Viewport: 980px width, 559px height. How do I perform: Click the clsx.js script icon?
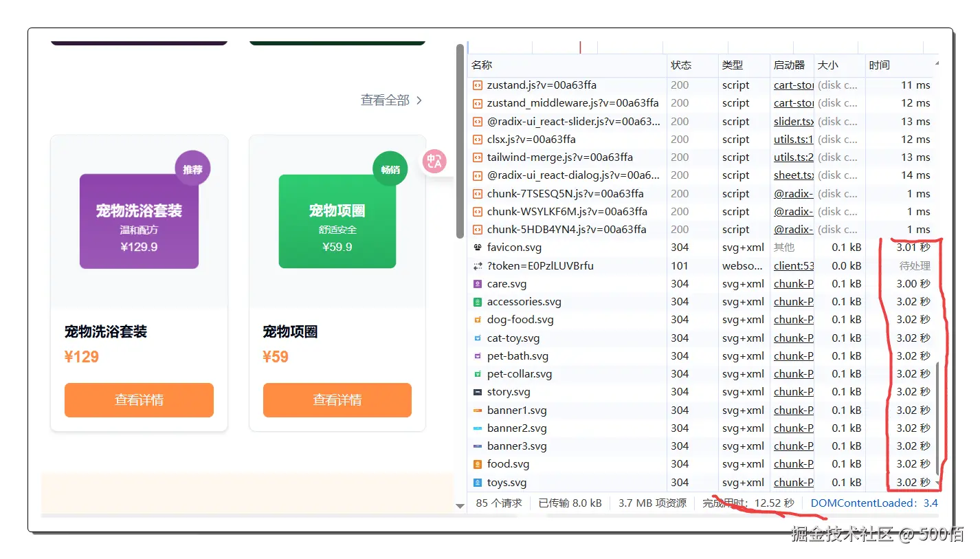click(478, 140)
